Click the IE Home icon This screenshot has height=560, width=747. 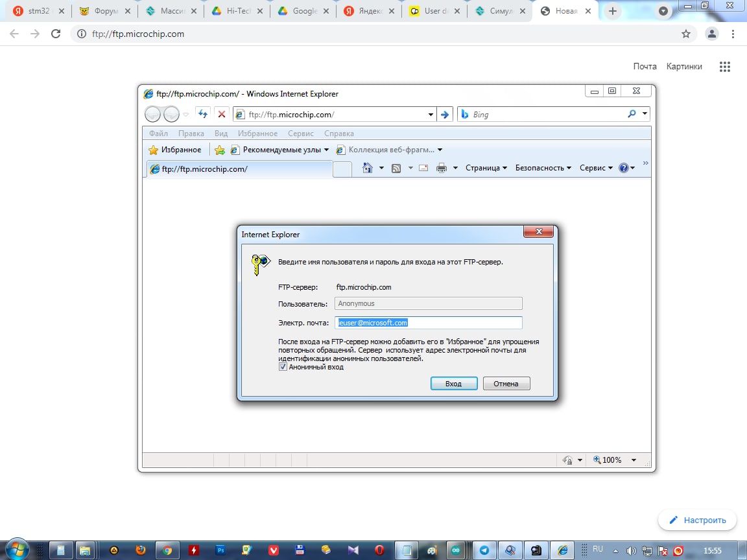click(x=367, y=168)
